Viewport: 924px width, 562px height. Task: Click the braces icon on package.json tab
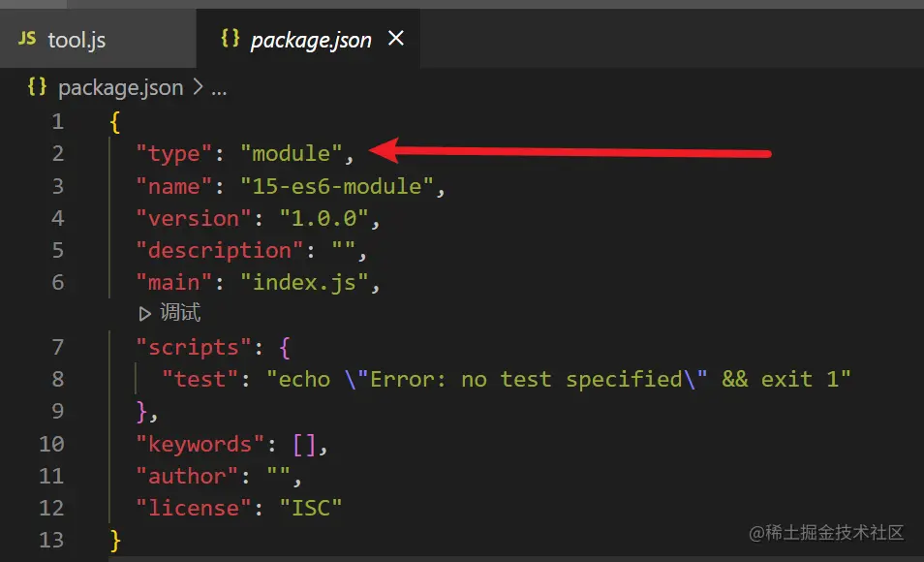click(231, 39)
